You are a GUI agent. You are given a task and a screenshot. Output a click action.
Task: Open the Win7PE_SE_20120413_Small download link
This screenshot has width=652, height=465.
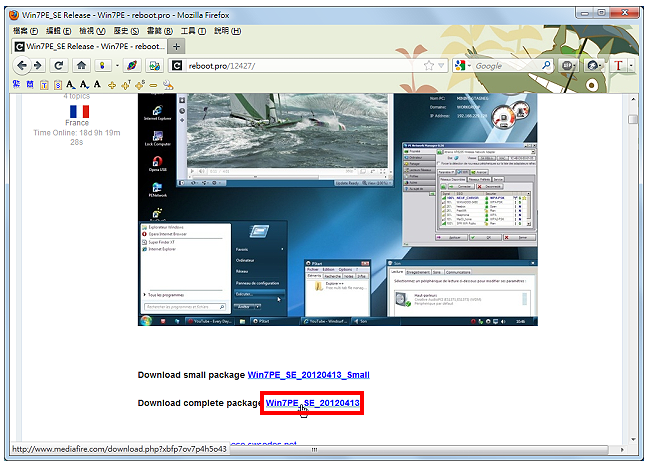[309, 375]
